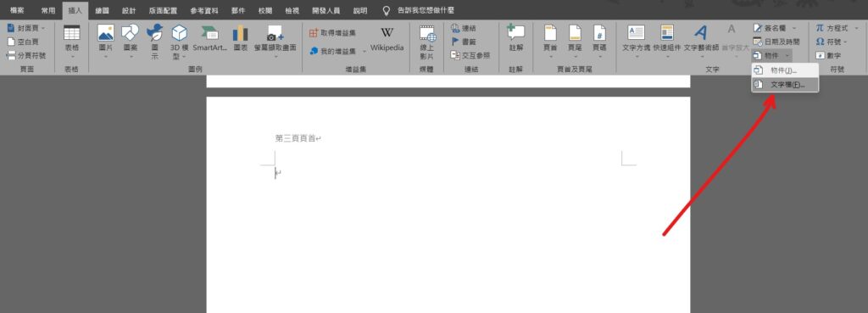
Task: Switch to the Layout (版面配置) tab
Action: pos(164,10)
